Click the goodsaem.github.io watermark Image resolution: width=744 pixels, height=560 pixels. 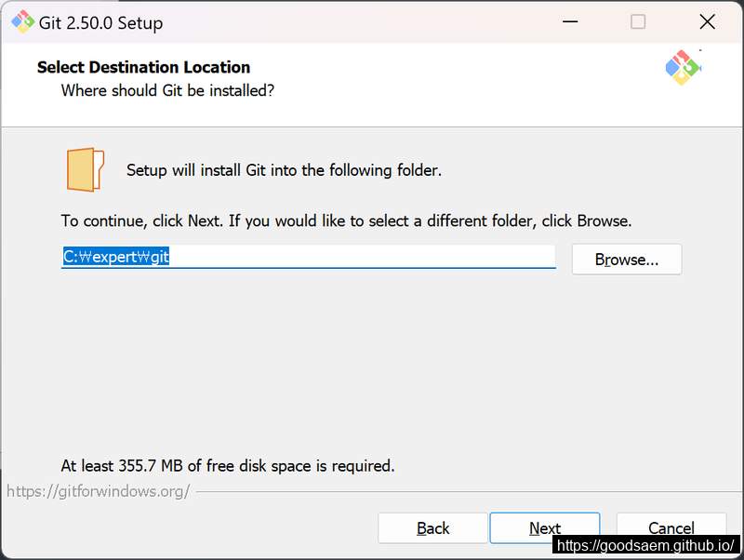click(x=645, y=545)
